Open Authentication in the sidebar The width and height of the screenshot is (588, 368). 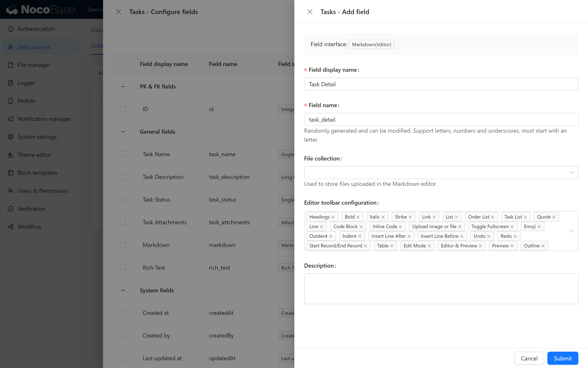tap(40, 29)
